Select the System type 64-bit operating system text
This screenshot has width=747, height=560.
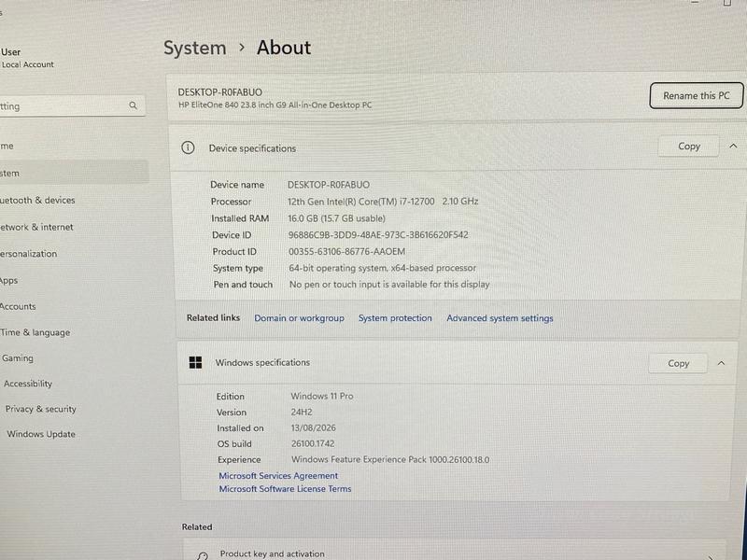click(x=382, y=268)
